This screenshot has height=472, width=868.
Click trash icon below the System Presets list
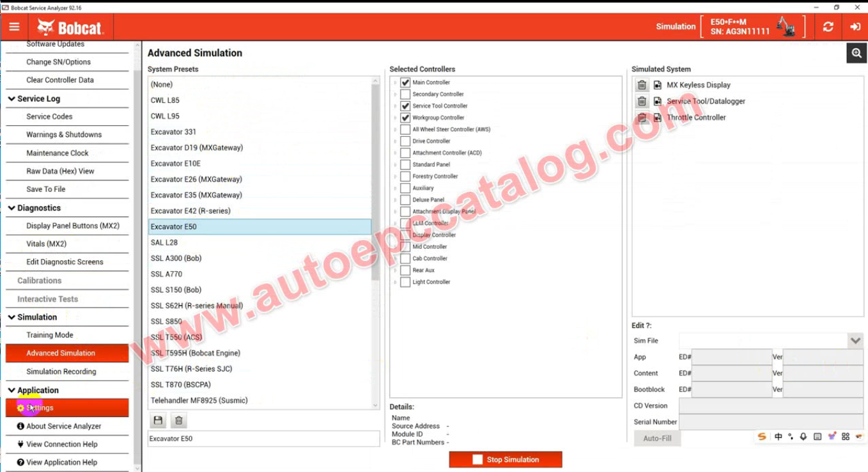tap(179, 420)
